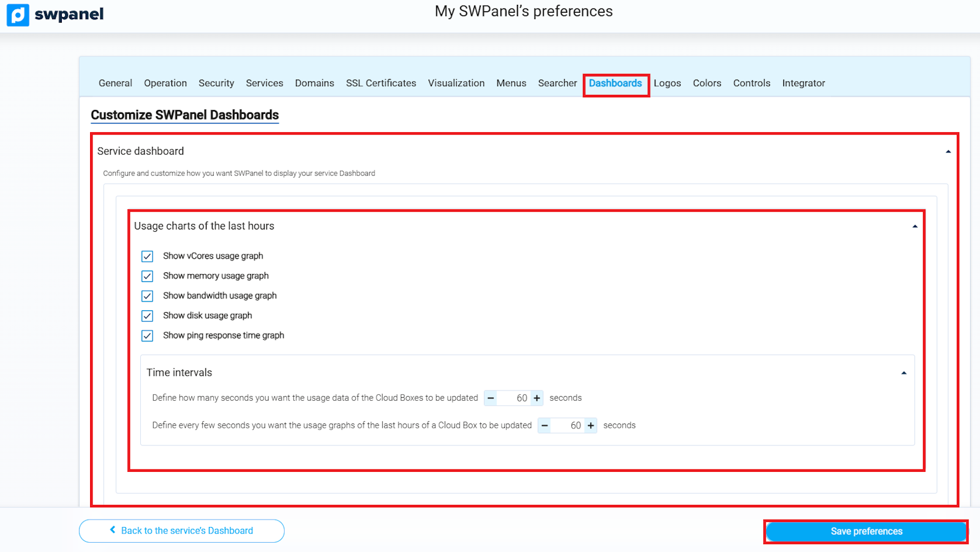Disable Show bandwidth usage graph
Viewport: 980px width, 552px height.
point(148,296)
